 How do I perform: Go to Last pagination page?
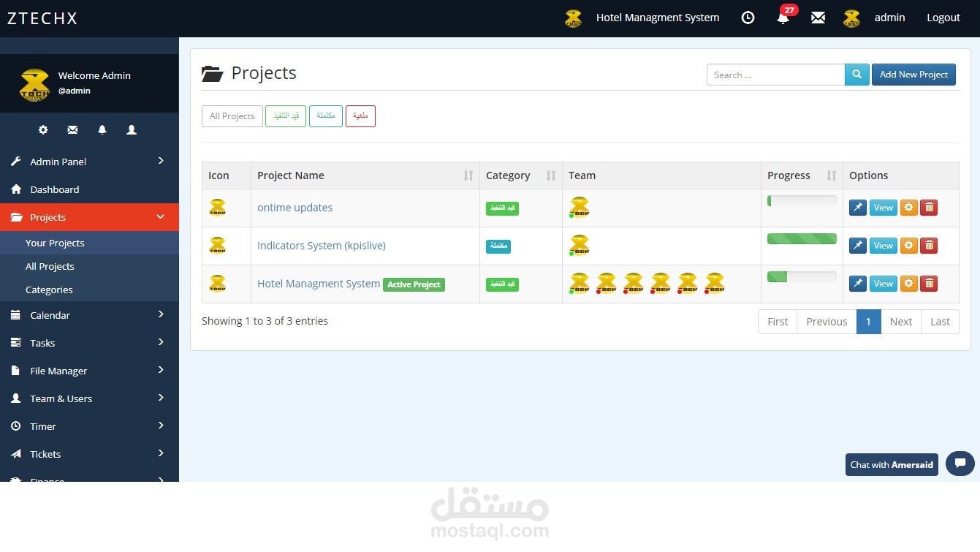click(x=940, y=322)
